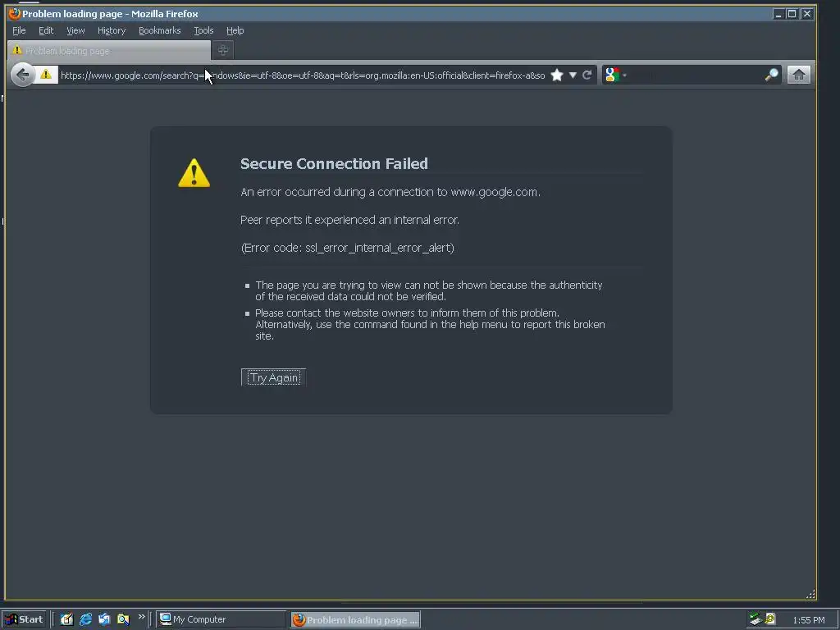Select the Problem loading page tab
The height and width of the screenshot is (630, 840).
click(x=109, y=50)
